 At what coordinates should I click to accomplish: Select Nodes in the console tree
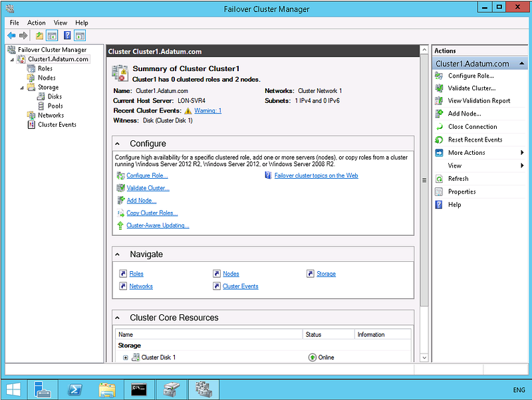pyautogui.click(x=47, y=78)
